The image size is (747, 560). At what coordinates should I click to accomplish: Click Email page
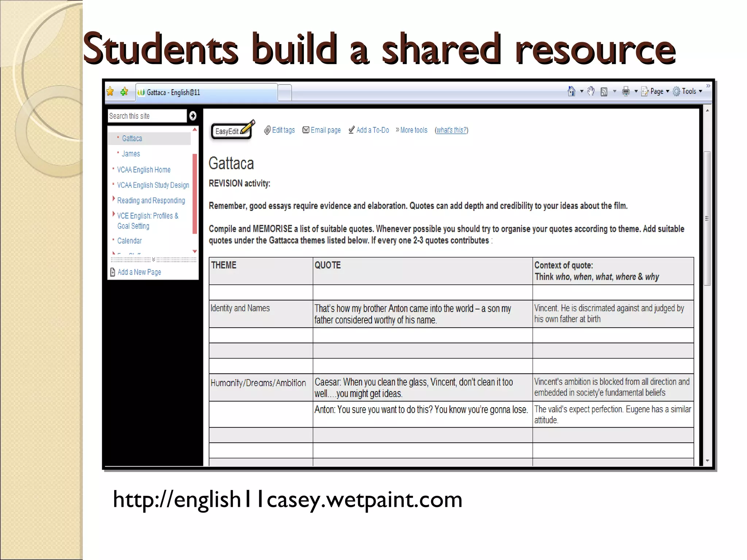point(322,130)
